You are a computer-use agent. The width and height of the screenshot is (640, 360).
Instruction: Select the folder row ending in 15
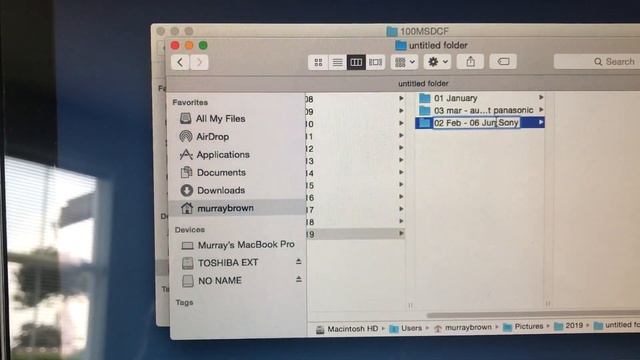[355, 185]
